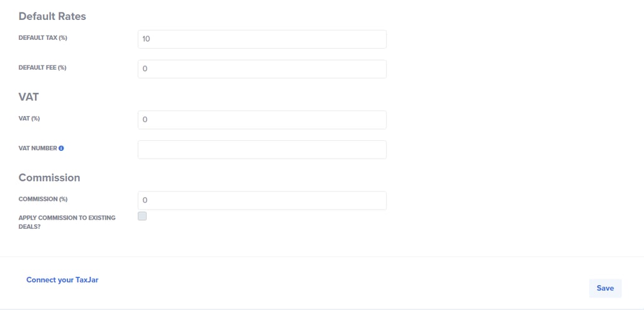Open the Connect your TaxJar link
Image resolution: width=644 pixels, height=310 pixels.
coord(62,280)
